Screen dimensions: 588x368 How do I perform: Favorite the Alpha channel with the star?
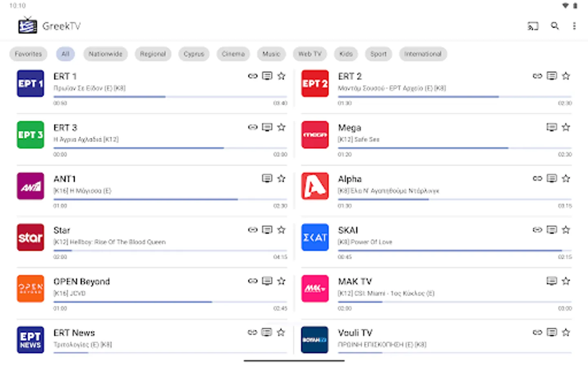click(566, 178)
